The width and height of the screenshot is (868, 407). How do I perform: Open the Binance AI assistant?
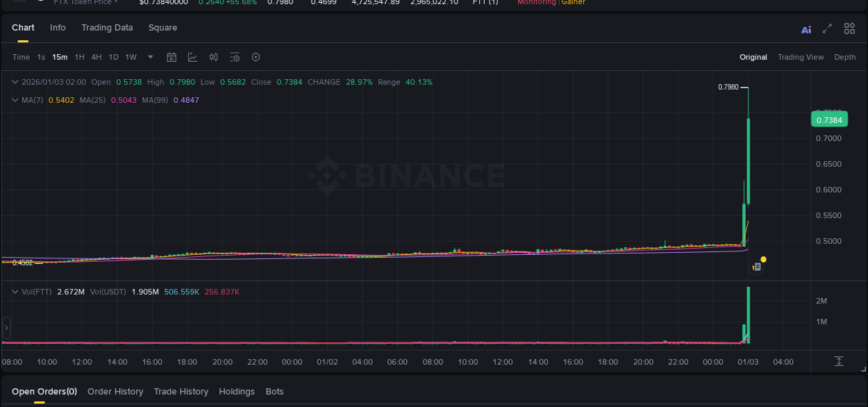click(806, 28)
